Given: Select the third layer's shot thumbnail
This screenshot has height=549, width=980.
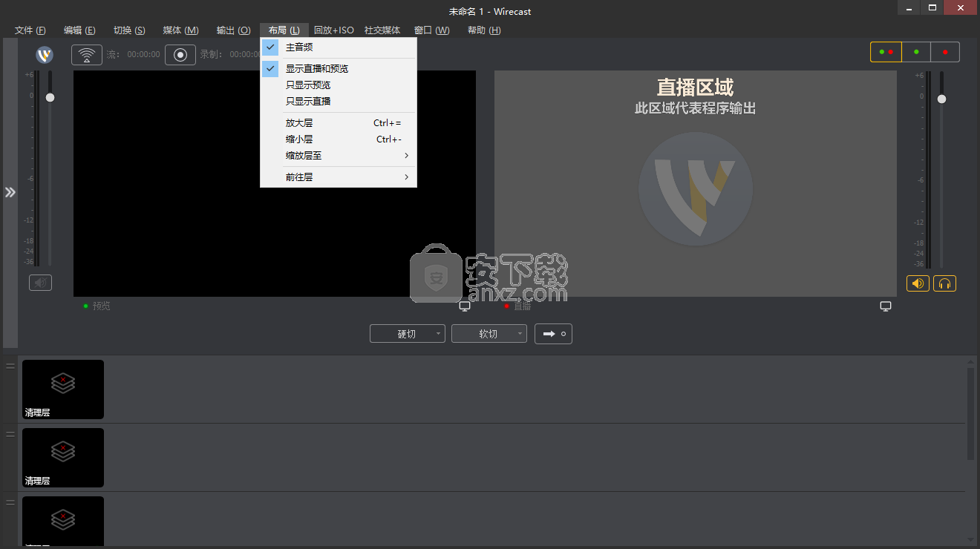Looking at the screenshot, I should click(63, 521).
